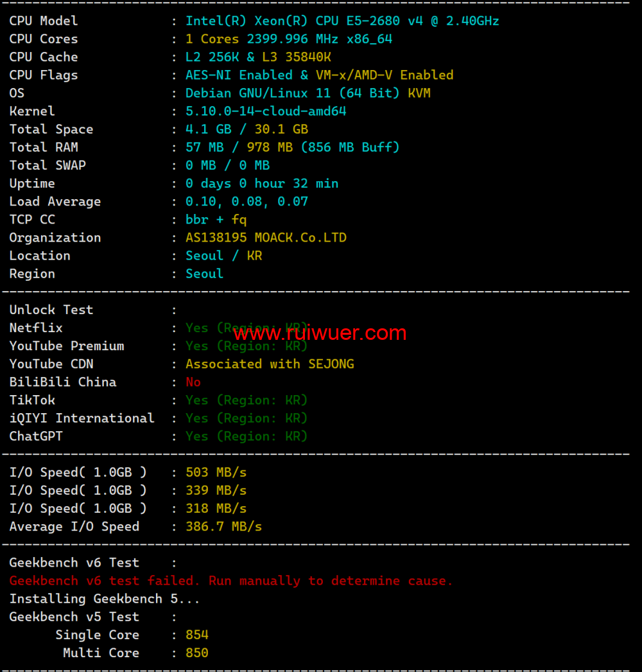Click the Single Core score 854
This screenshot has height=672, width=642.
[x=197, y=635]
